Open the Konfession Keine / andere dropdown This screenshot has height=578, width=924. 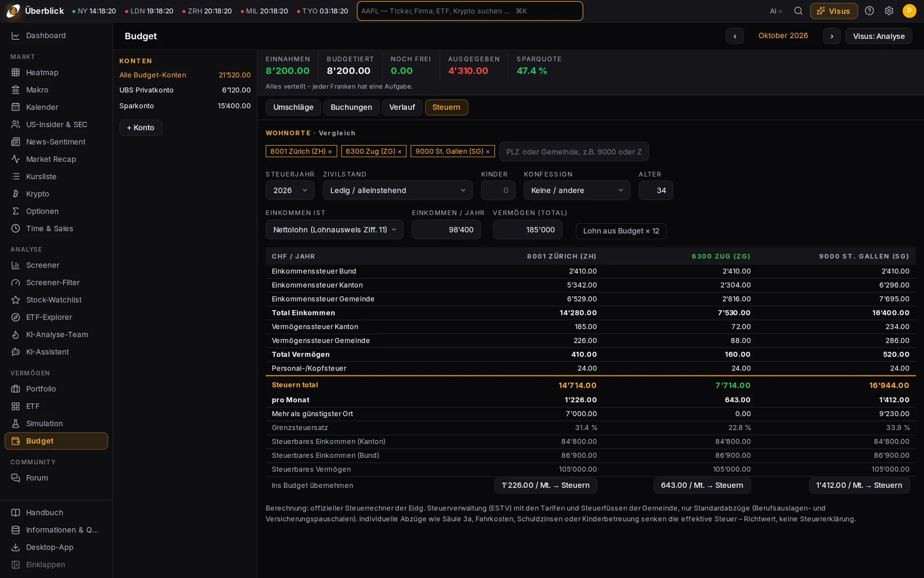tap(577, 191)
